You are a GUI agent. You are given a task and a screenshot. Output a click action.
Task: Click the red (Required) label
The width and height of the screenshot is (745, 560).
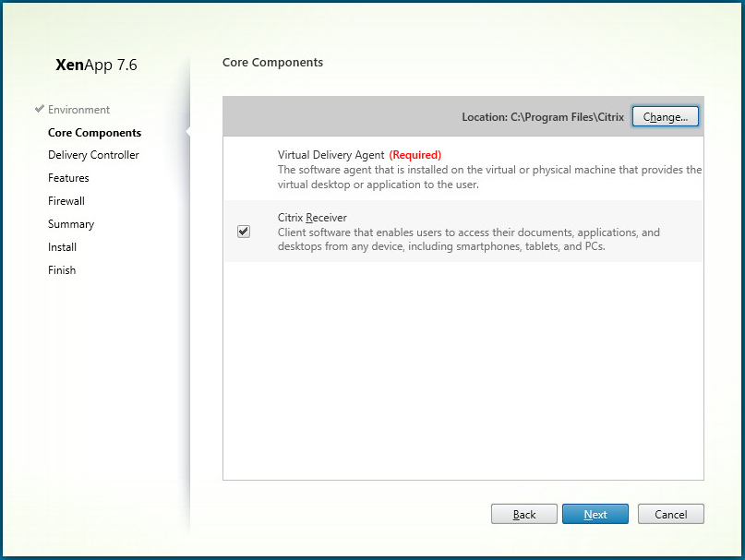point(415,155)
